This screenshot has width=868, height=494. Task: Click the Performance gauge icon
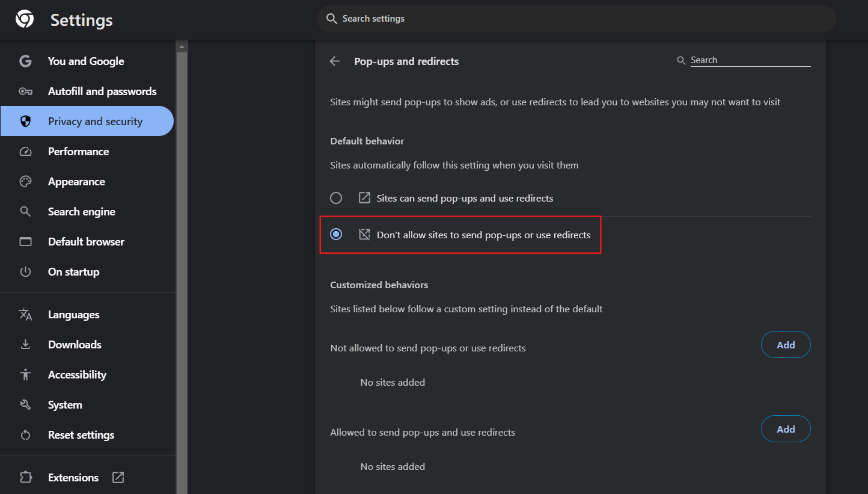coord(25,152)
